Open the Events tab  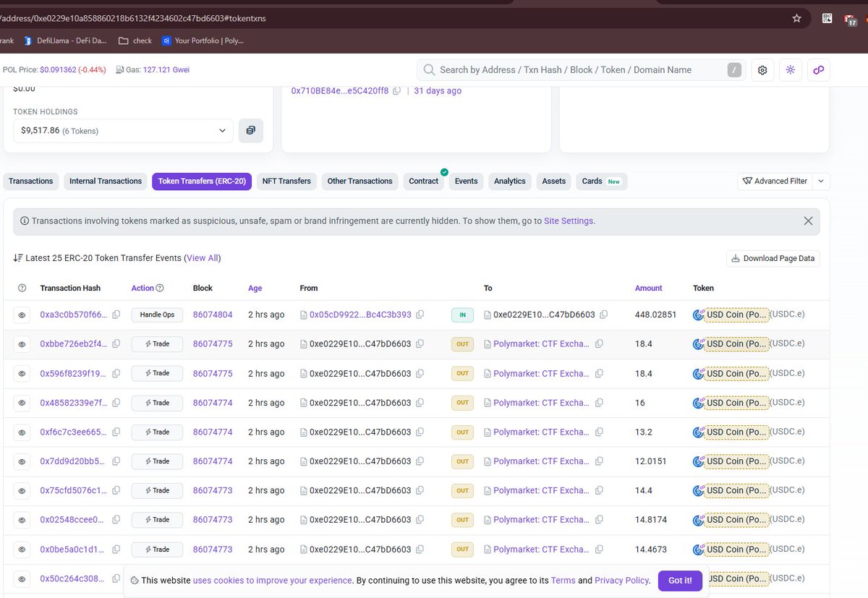tap(467, 181)
